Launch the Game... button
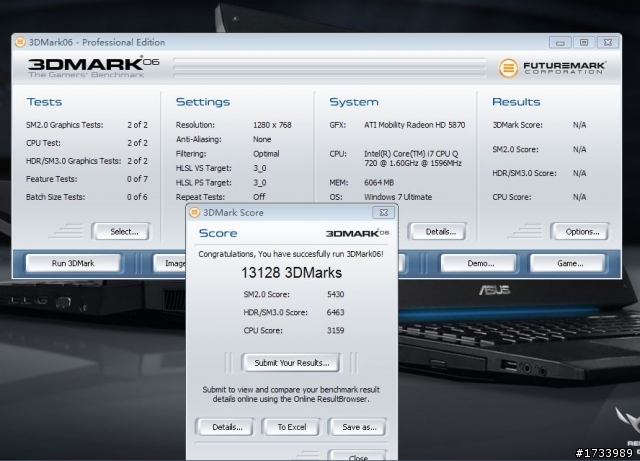Image resolution: width=640 pixels, height=461 pixels. coord(570,263)
